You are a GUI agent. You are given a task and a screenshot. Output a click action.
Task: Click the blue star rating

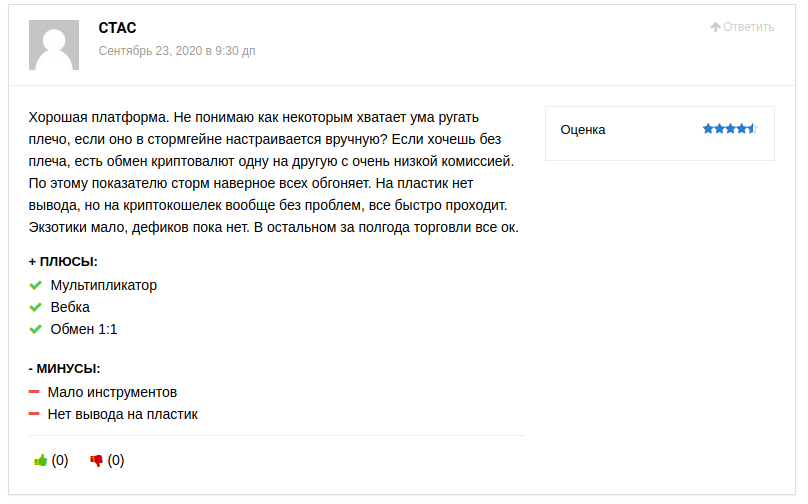click(730, 129)
